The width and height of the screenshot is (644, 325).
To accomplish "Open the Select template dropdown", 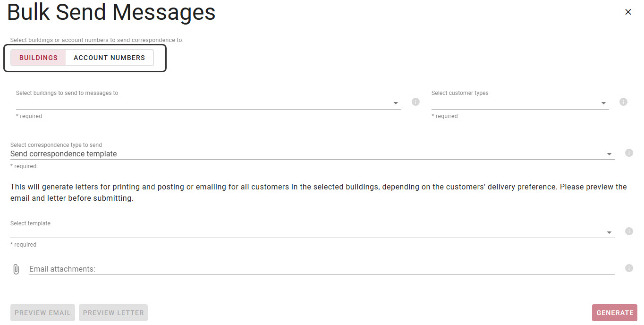I will [x=312, y=232].
